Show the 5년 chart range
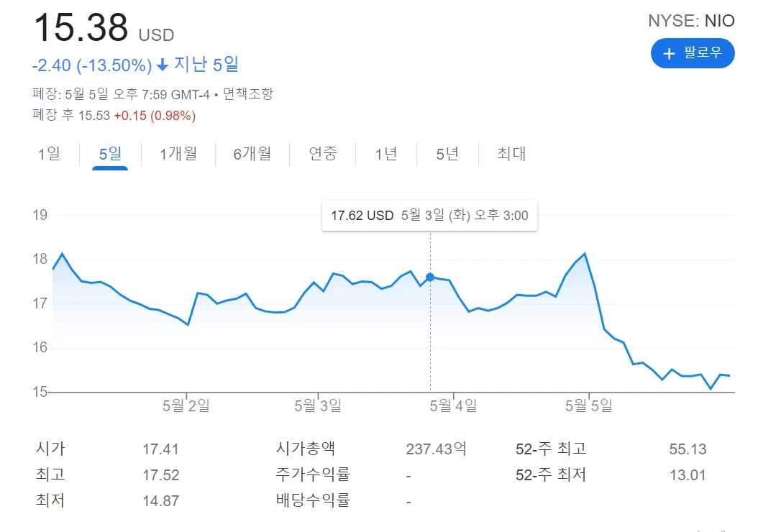The image size is (776, 532). point(447,154)
